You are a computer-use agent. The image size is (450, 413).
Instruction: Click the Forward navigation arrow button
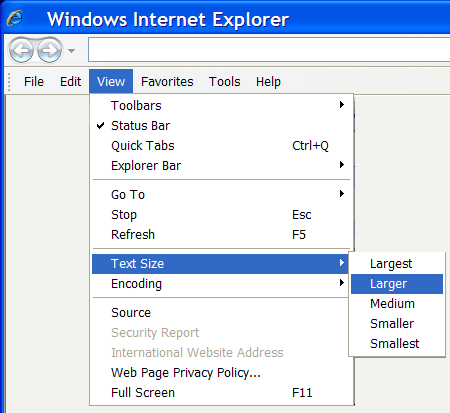50,51
